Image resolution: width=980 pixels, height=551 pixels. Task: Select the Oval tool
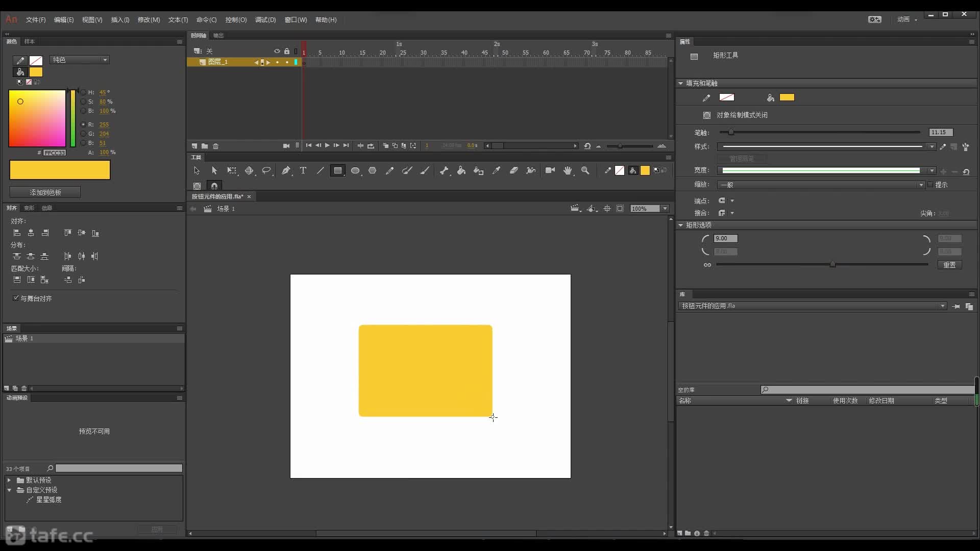click(x=356, y=170)
